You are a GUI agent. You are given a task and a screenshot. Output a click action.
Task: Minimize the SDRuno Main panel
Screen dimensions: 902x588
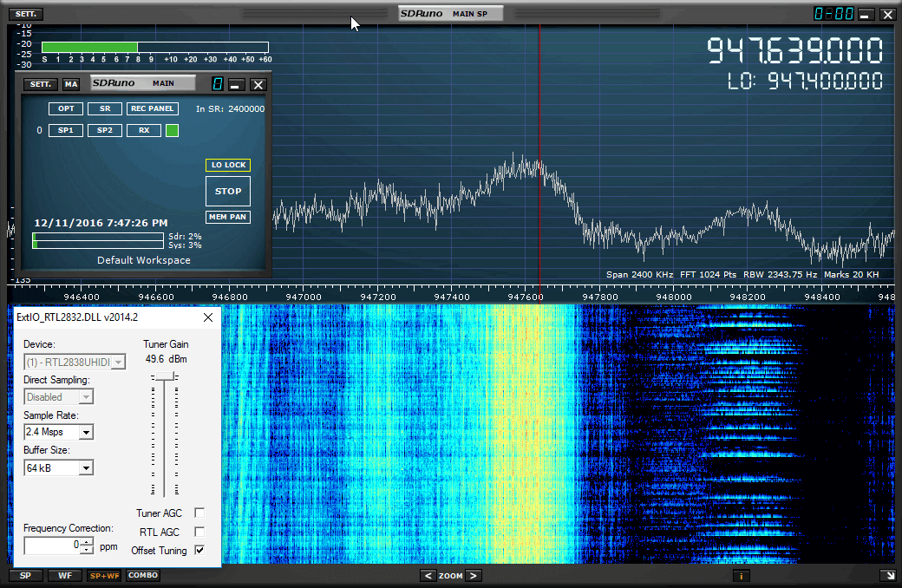(x=235, y=85)
